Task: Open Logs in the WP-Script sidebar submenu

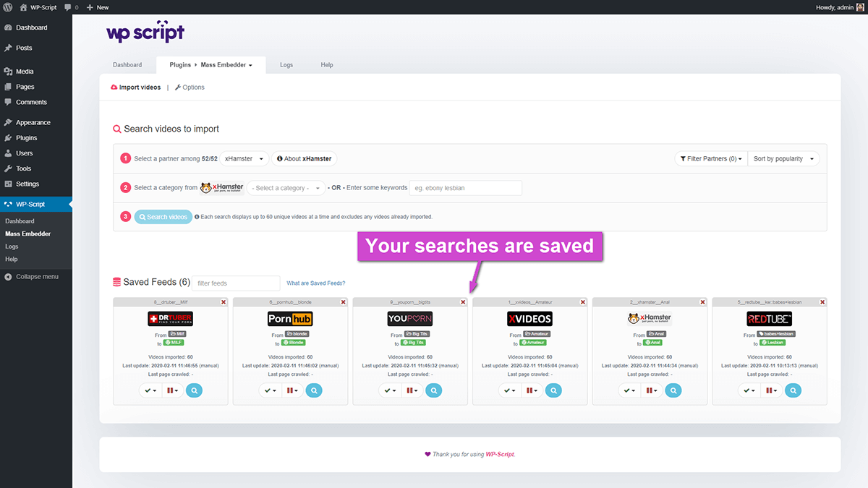Action: pos(12,247)
